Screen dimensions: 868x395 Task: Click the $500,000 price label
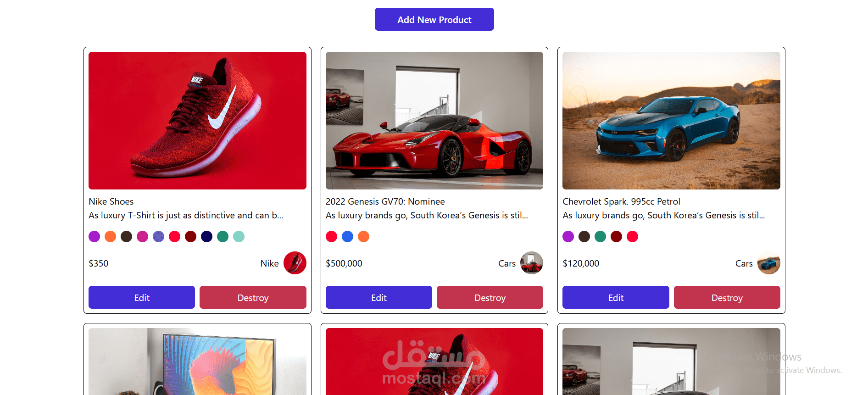344,263
